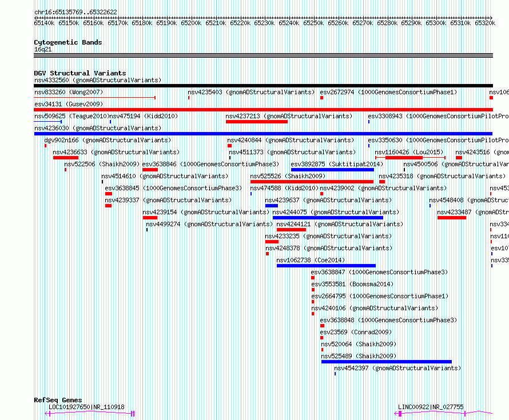509x420 pixels.
Task: Click the black nsv4332560 variant bar
Action: [x=263, y=86]
